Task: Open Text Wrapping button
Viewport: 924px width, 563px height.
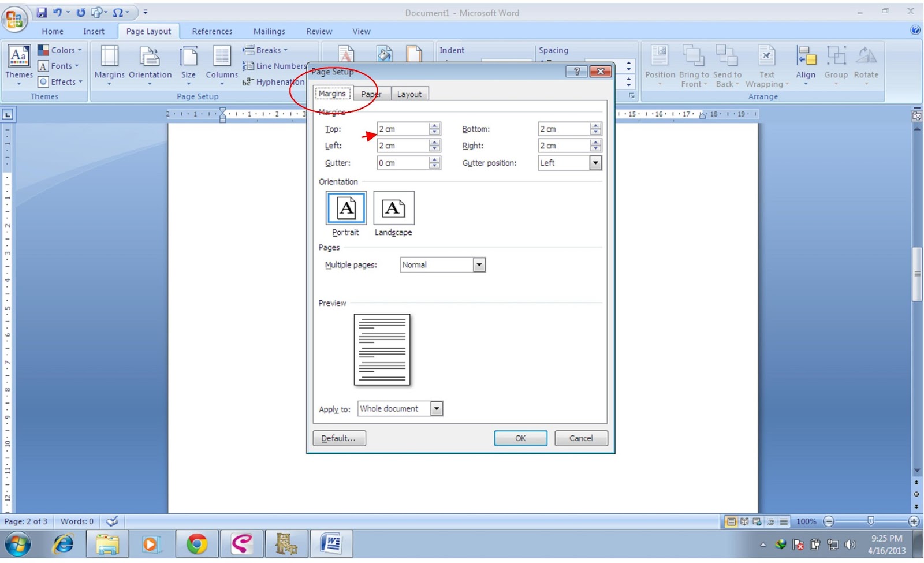Action: (767, 66)
